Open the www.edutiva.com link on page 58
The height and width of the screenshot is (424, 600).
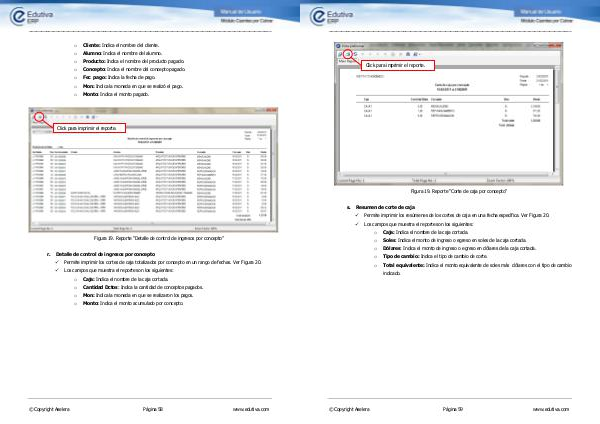point(252,409)
